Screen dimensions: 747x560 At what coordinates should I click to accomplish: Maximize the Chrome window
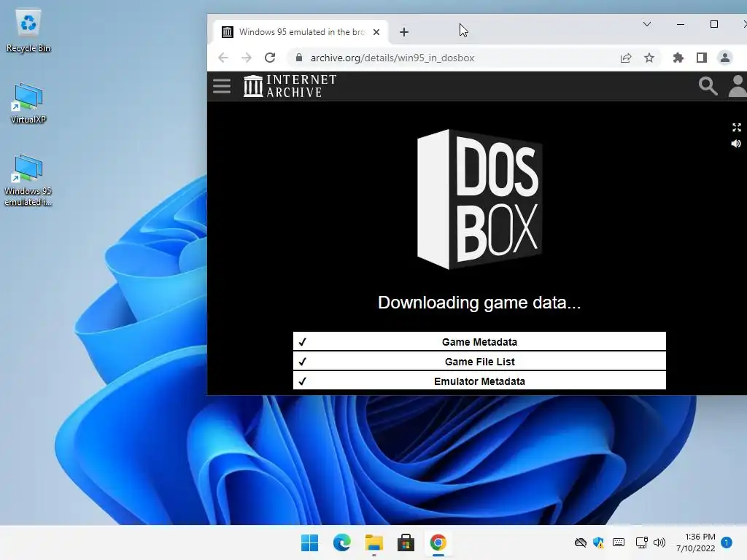point(713,24)
